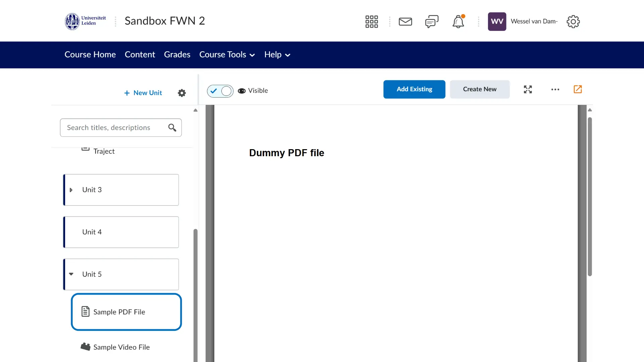Open the course selector waffle icon

371,21
